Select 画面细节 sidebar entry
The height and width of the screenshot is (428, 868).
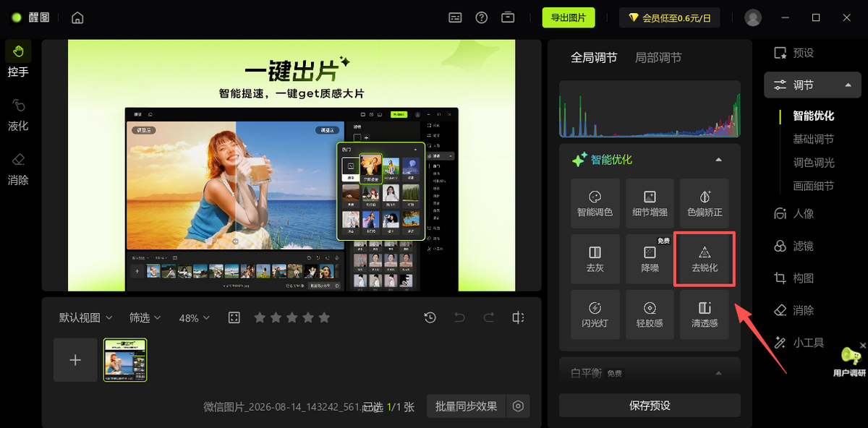(x=814, y=186)
